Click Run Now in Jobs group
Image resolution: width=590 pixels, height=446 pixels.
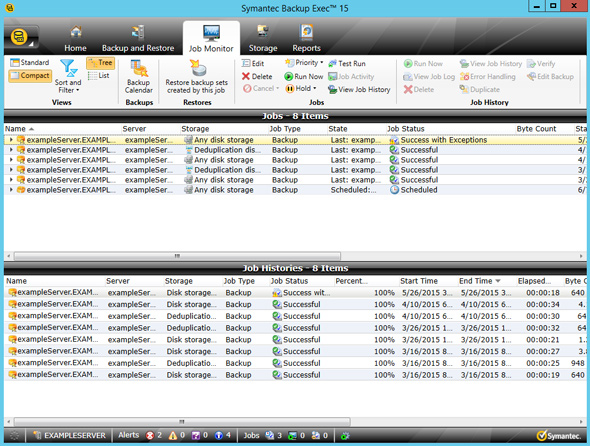pyautogui.click(x=304, y=76)
